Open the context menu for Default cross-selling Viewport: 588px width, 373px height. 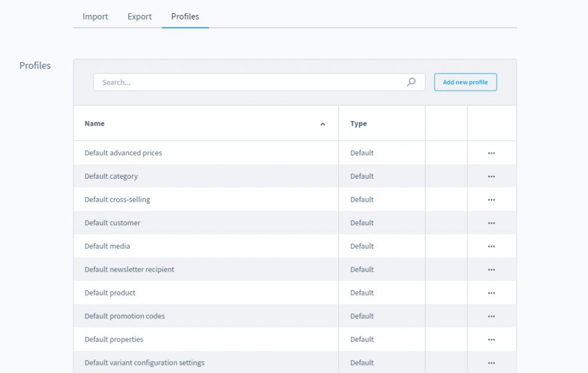tap(491, 199)
